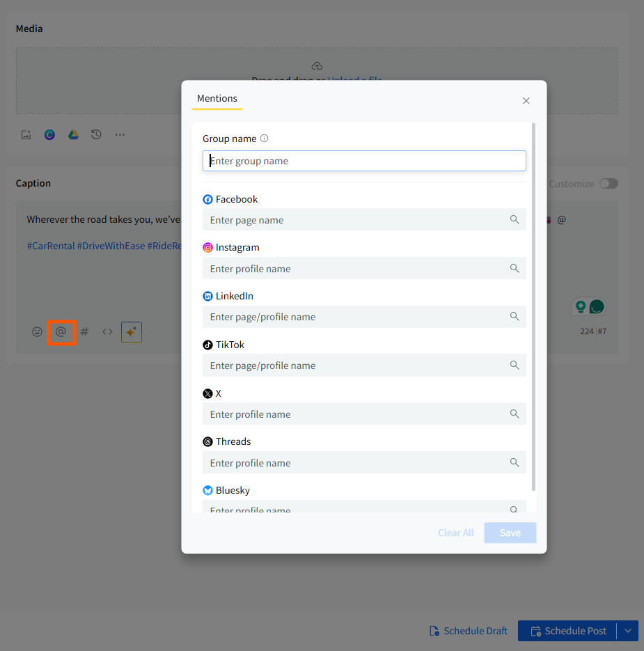The image size is (644, 651).
Task: Click Clear All in Mentions dialog
Action: pyautogui.click(x=455, y=533)
